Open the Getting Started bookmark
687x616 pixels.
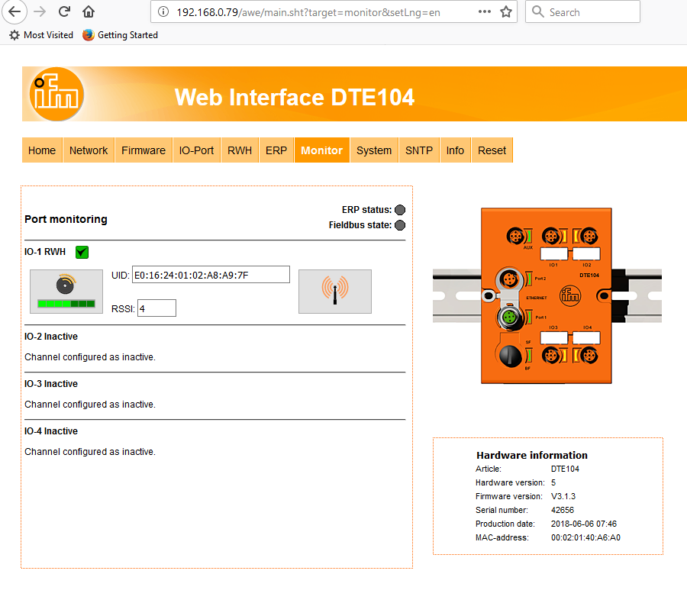pos(120,35)
